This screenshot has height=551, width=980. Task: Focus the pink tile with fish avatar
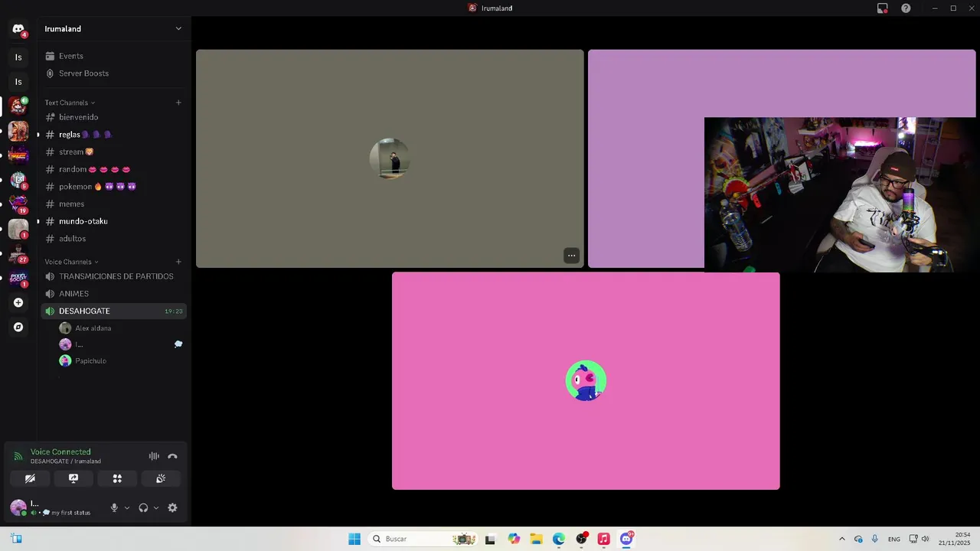(x=586, y=381)
